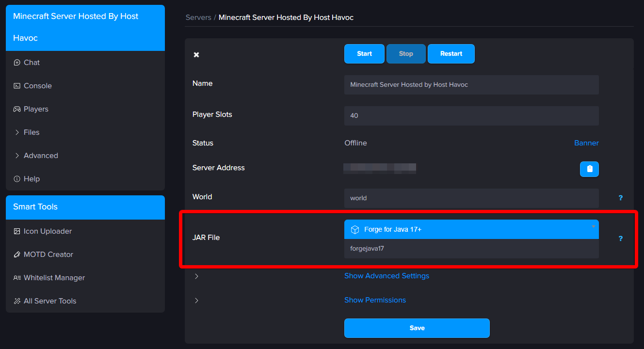The height and width of the screenshot is (349, 644).
Task: Copy server address with clipboard button
Action: 589,169
